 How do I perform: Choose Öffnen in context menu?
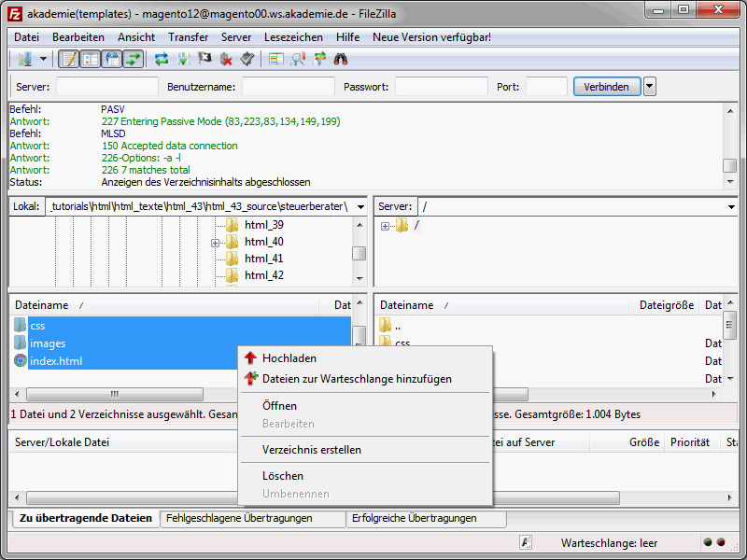365,406
